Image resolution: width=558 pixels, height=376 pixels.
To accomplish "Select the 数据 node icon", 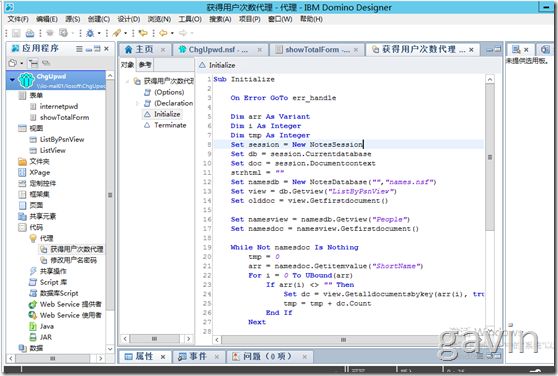I will pos(22,348).
